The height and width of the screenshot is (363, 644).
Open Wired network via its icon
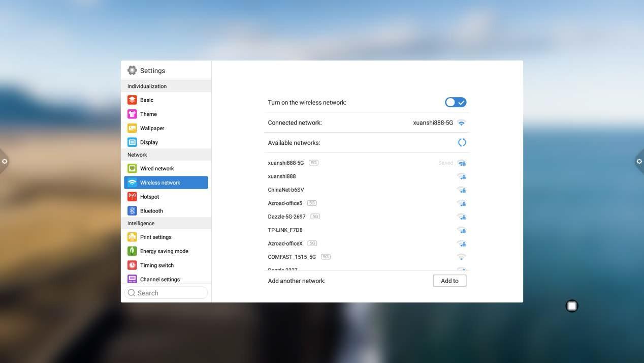click(132, 168)
